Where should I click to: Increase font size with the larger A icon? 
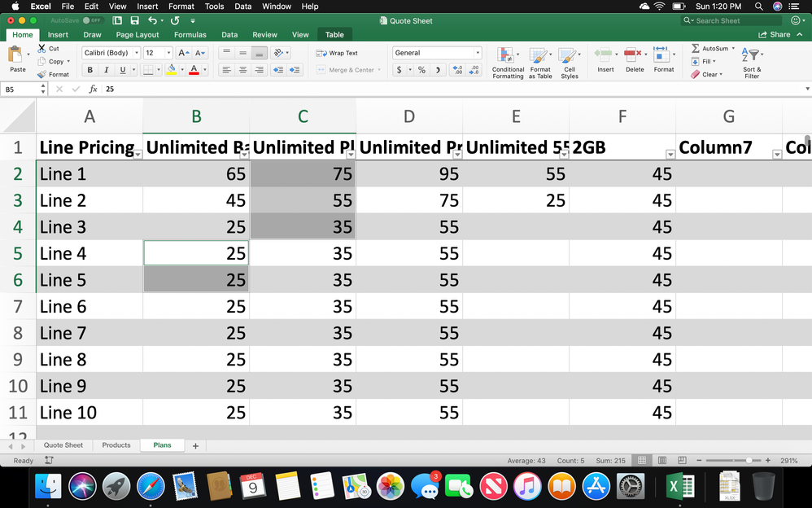coord(183,53)
